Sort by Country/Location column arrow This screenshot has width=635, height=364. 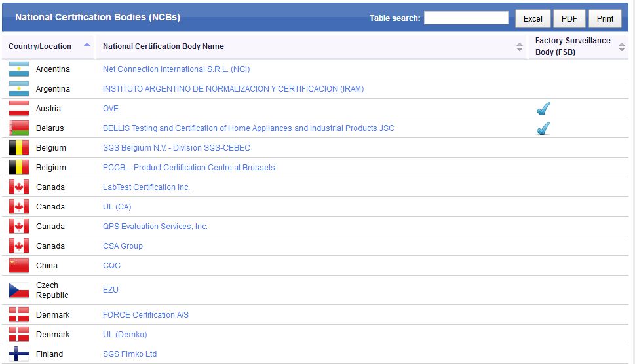(87, 46)
